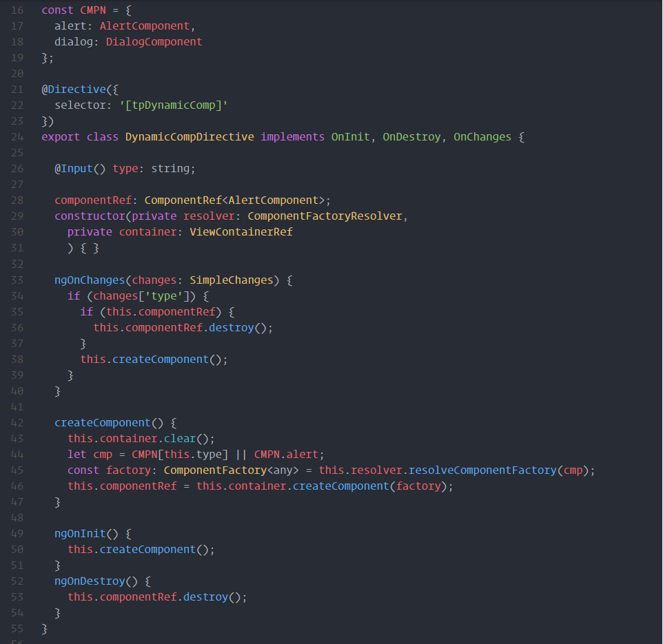The height and width of the screenshot is (644, 663).
Task: Click the @Input() decorator
Action: coord(80,169)
